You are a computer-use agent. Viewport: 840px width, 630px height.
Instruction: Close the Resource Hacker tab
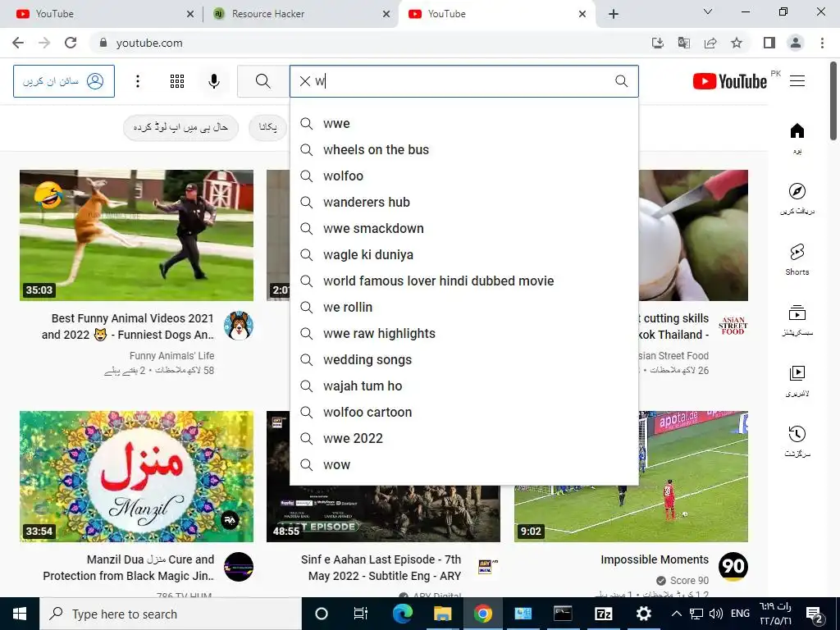(x=386, y=14)
